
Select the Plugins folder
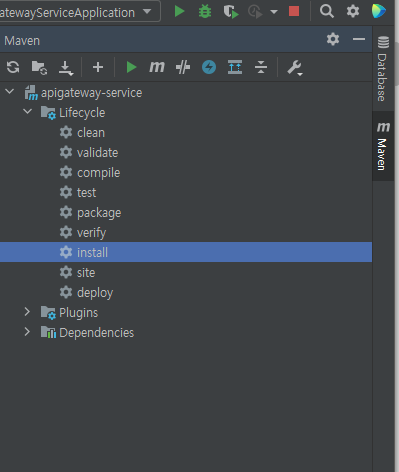click(x=78, y=313)
